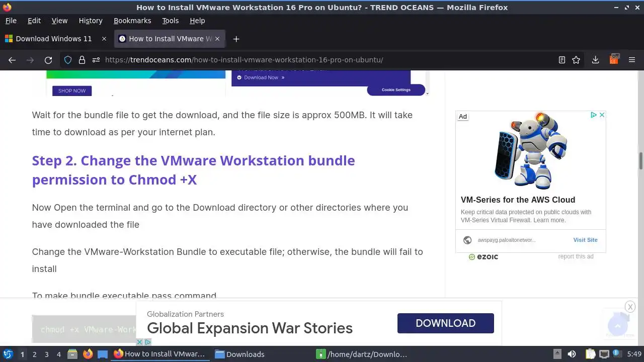Click the 5:49 clock in taskbar
Viewport: 644px width, 362px height.
634,354
